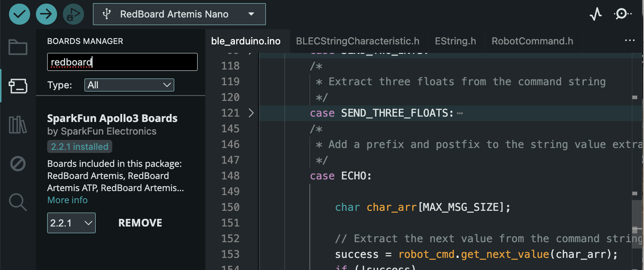Open the EString.h tab
The height and width of the screenshot is (270, 644).
coord(455,41)
